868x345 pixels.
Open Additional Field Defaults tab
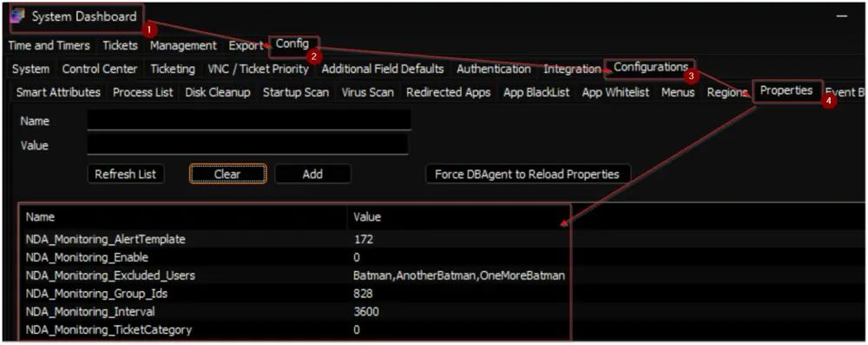click(383, 70)
